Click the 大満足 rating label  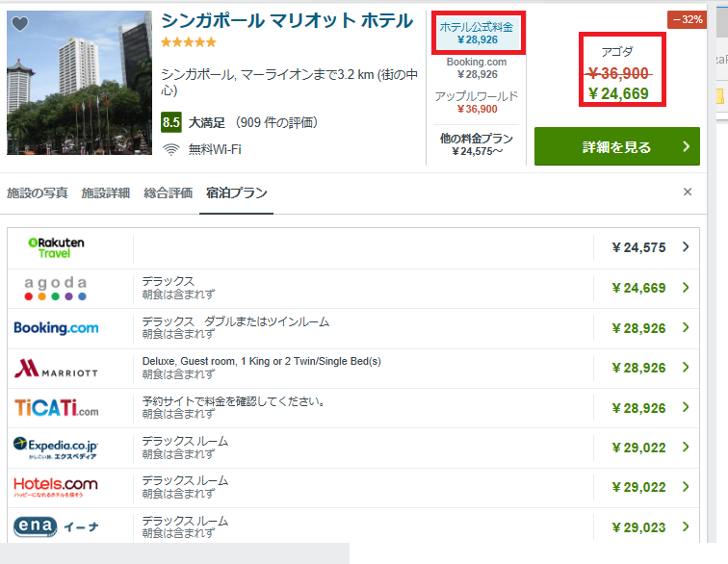tap(207, 122)
